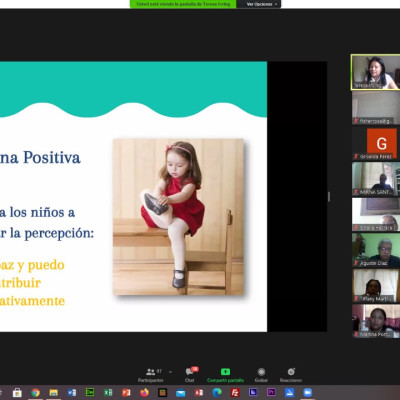
Task: Select the bottom participant video tile
Action: (376, 321)
